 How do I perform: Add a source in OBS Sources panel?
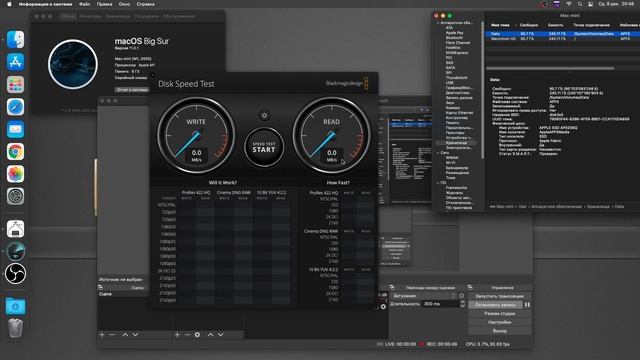tap(177, 335)
